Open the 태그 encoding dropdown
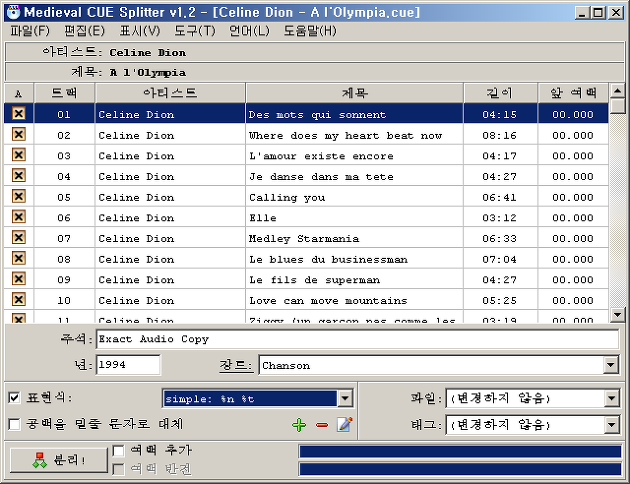The image size is (630, 484). click(x=612, y=425)
